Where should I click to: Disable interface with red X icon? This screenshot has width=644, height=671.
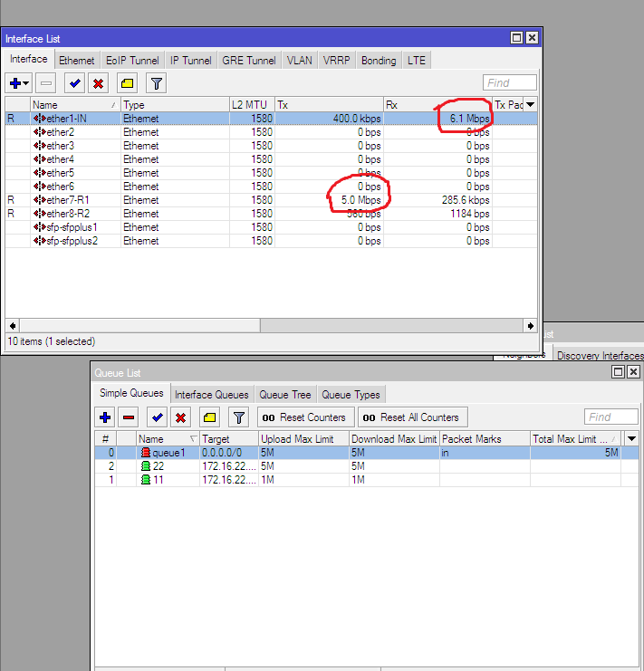tap(98, 83)
